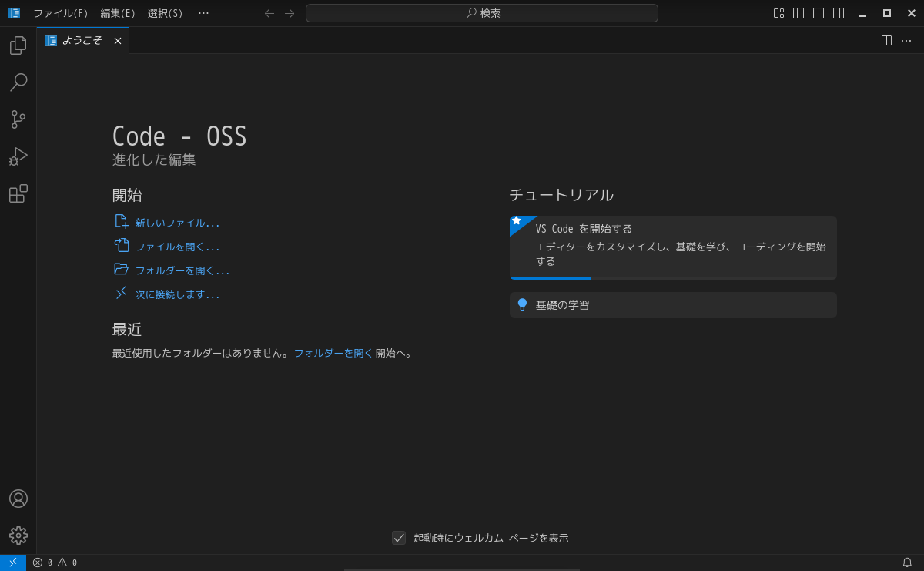924x571 pixels.
Task: Click the ファイルを開く... link
Action: pyautogui.click(x=177, y=247)
